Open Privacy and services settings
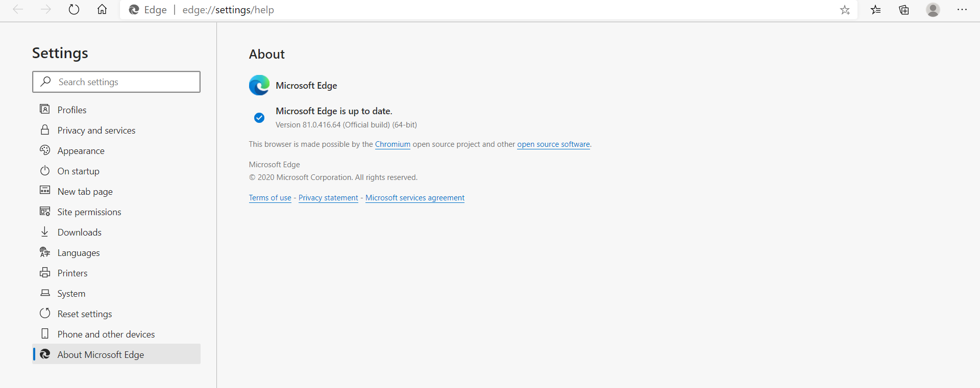 pyautogui.click(x=116, y=130)
